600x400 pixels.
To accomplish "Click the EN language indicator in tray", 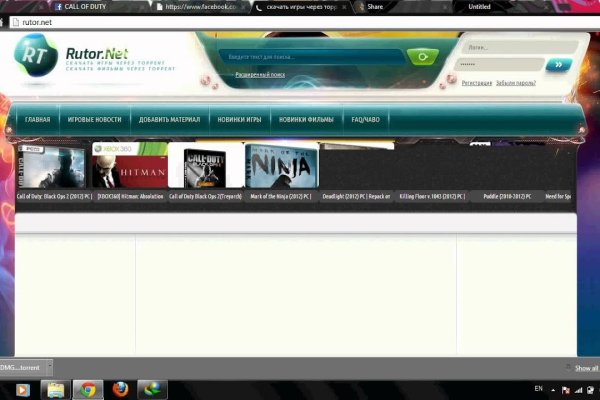I will point(539,388).
